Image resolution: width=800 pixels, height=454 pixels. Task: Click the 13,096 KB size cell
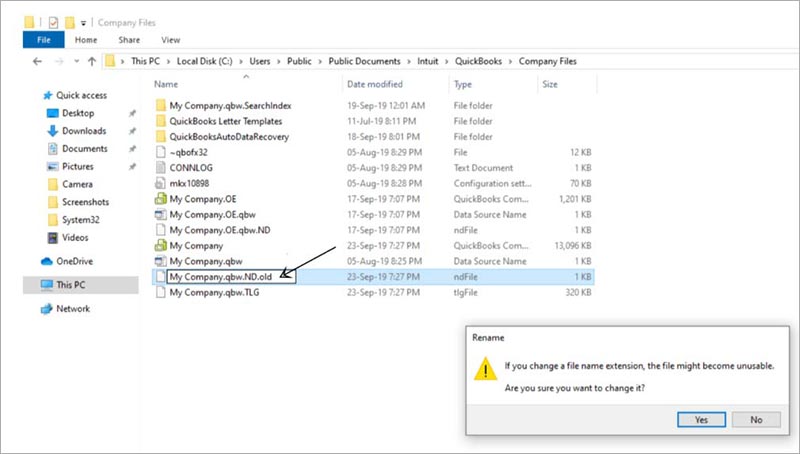tap(573, 245)
